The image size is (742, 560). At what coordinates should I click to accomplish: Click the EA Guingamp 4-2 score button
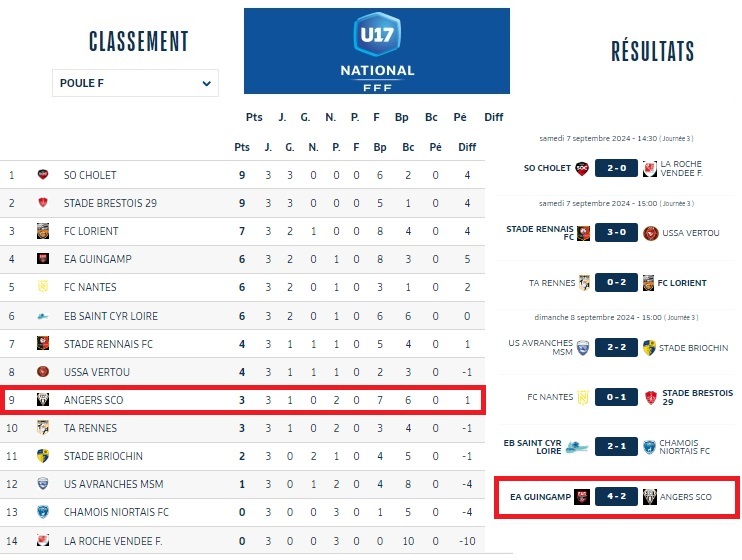pos(616,496)
